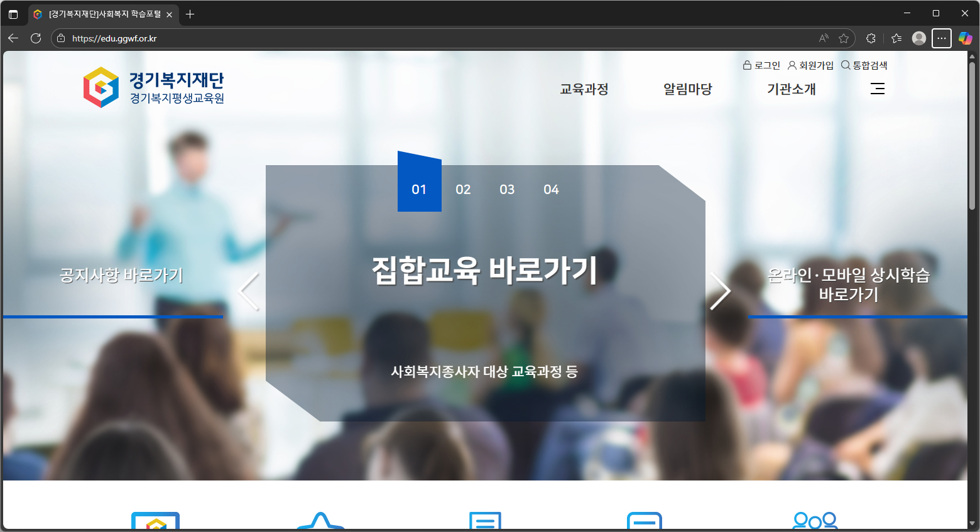Click the 온라인·모바일 상시학습 바로가기 link
Screen dimensions: 980x532
click(849, 283)
